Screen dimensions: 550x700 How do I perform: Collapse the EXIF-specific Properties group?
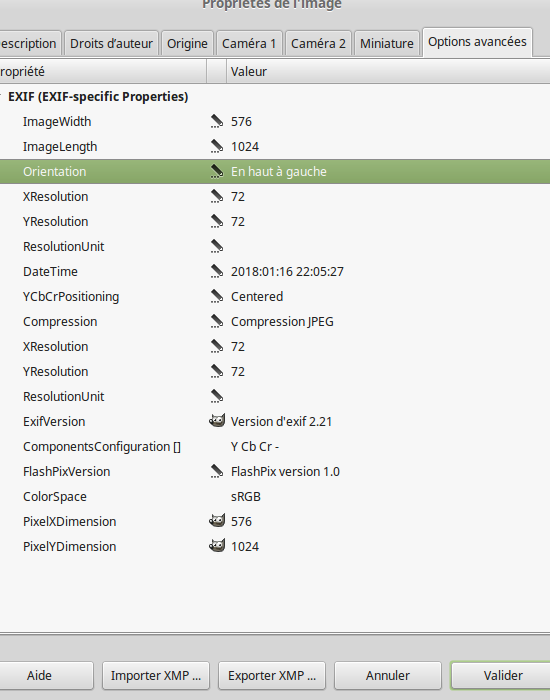[x=1, y=96]
